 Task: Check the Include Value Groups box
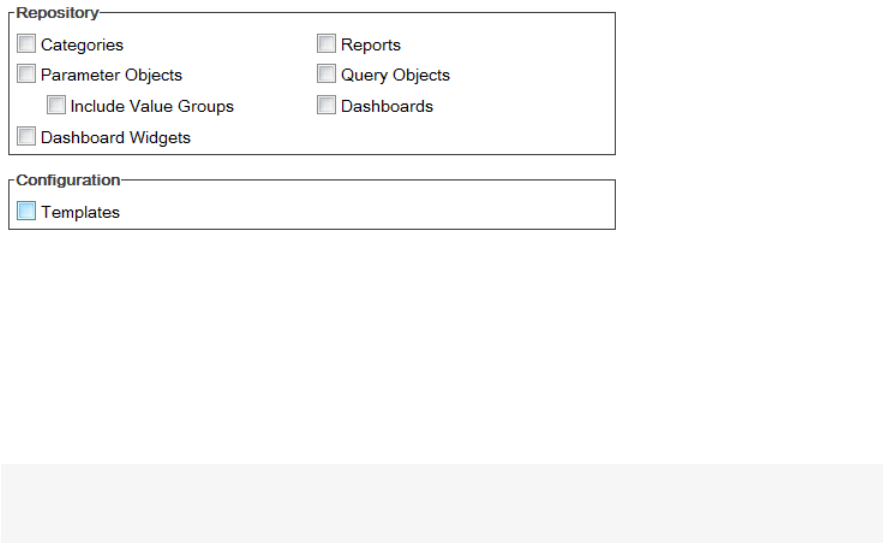point(56,105)
